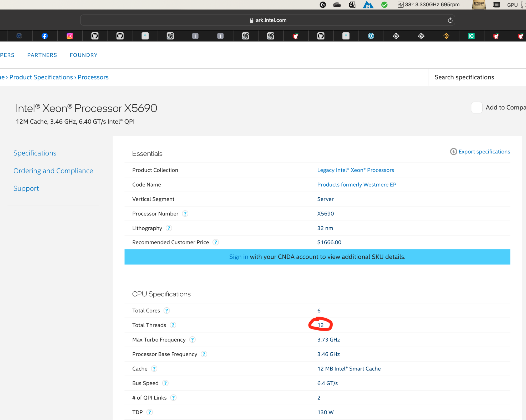Show help for Recommended Customer Price
The width and height of the screenshot is (526, 420).
(x=216, y=242)
